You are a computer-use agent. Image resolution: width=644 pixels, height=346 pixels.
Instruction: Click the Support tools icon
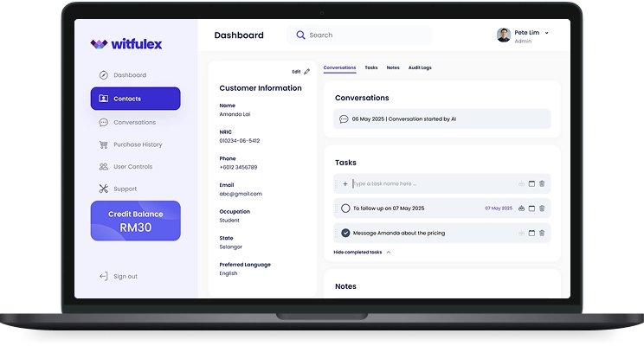(104, 189)
